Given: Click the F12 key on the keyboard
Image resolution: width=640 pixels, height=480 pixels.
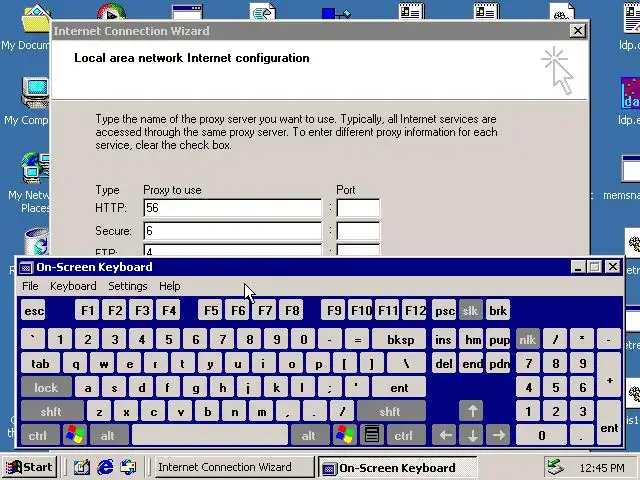Looking at the screenshot, I should click(x=415, y=311).
